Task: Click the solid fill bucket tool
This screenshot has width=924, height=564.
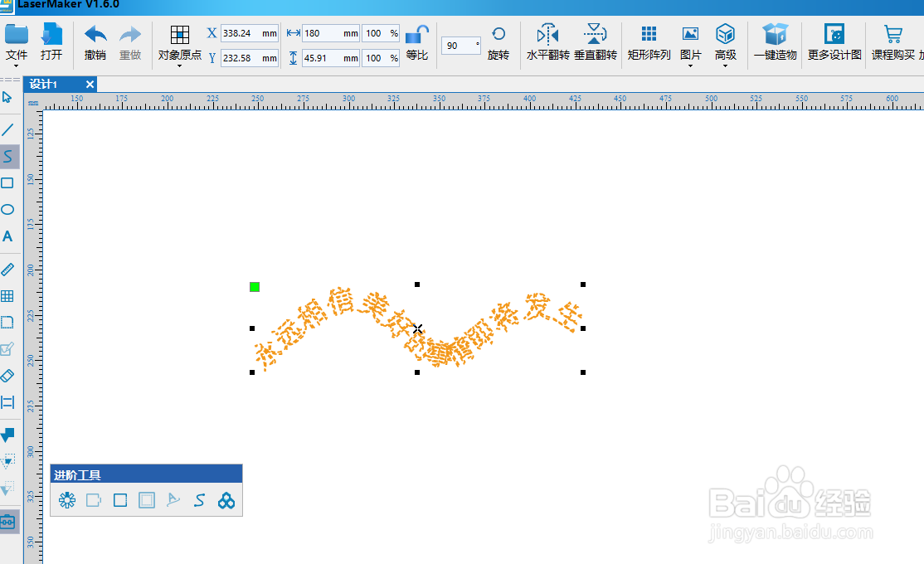Action: (7, 435)
